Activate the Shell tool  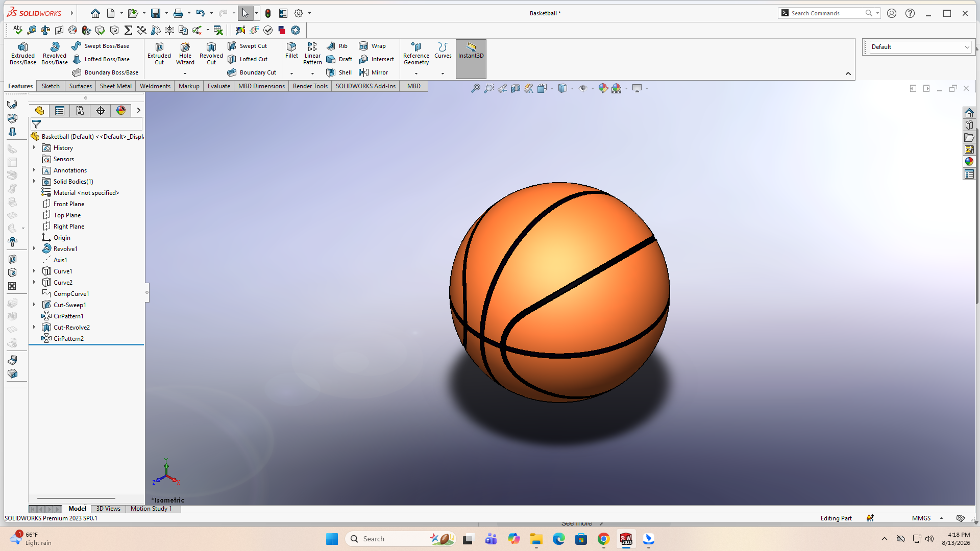339,72
